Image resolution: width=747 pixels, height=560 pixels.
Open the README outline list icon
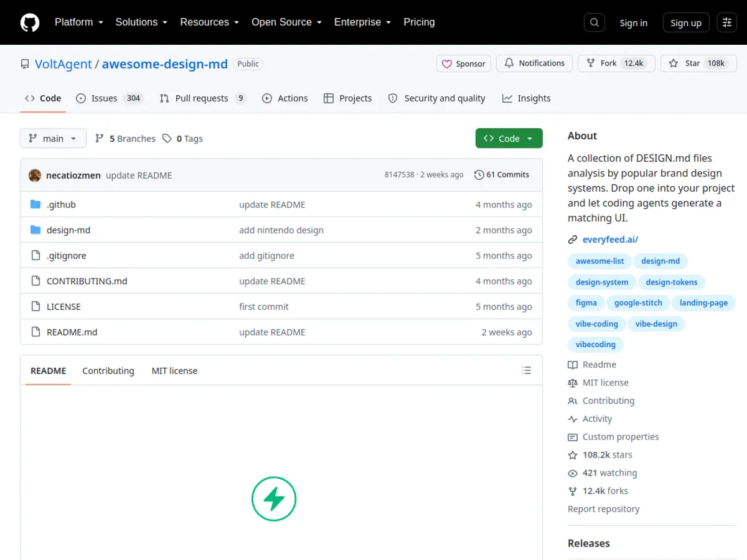pos(527,371)
